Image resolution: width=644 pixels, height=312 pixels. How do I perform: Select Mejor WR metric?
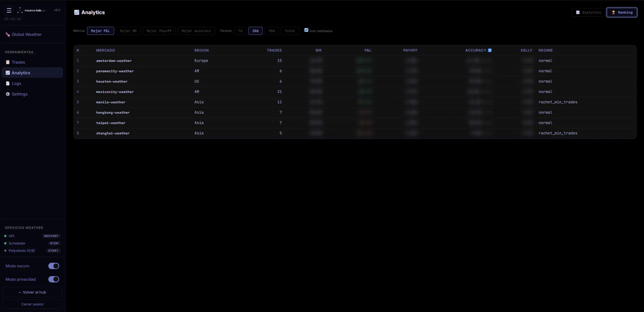(128, 31)
